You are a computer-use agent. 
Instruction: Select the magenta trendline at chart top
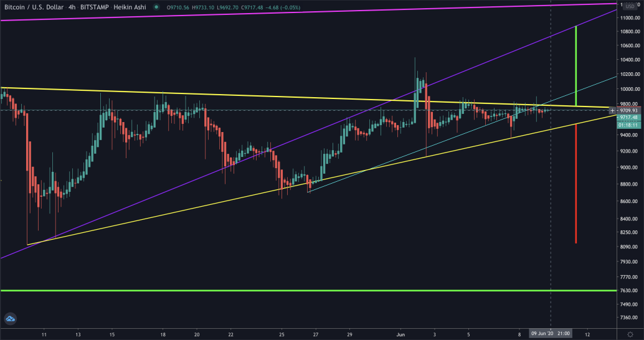(308, 12)
